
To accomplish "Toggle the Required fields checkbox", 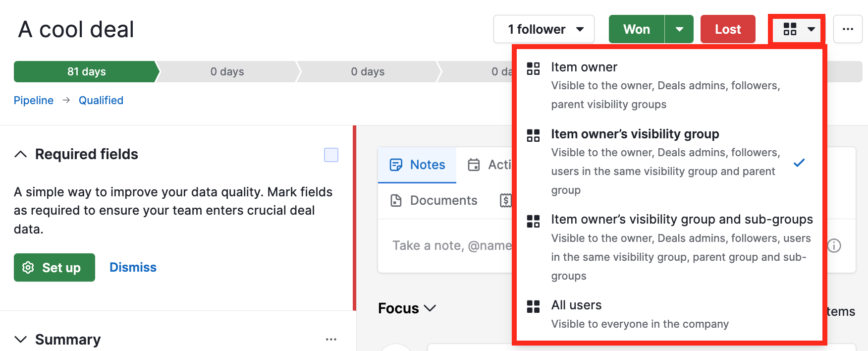I will (330, 155).
